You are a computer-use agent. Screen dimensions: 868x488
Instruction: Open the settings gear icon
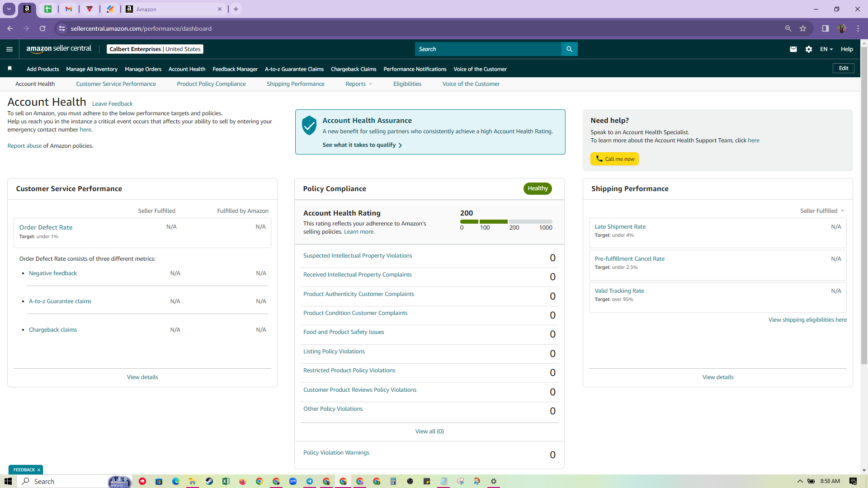click(x=809, y=49)
